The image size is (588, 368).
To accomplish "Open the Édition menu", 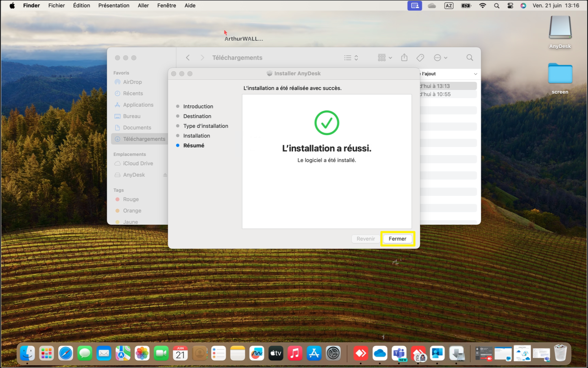I will (x=81, y=6).
